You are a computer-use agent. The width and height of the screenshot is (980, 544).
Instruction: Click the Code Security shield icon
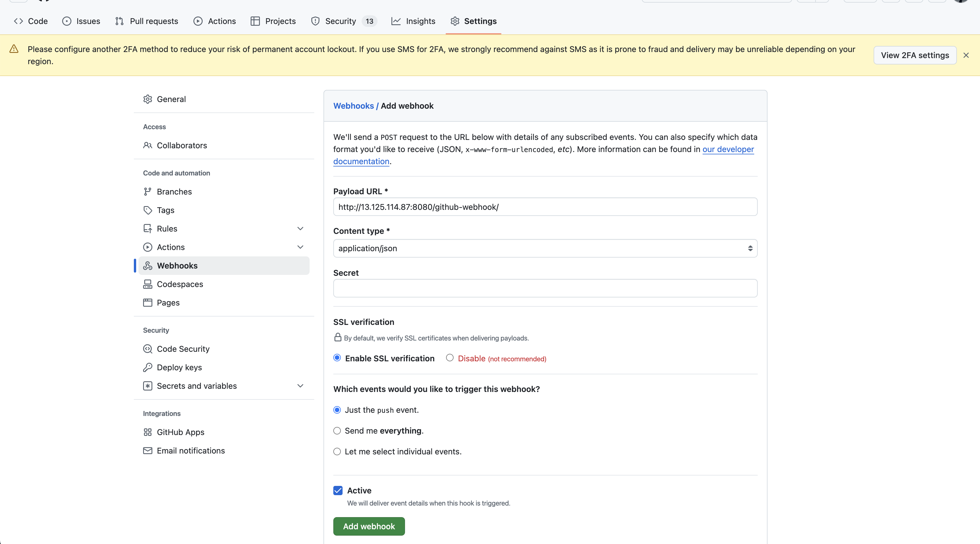(x=148, y=349)
